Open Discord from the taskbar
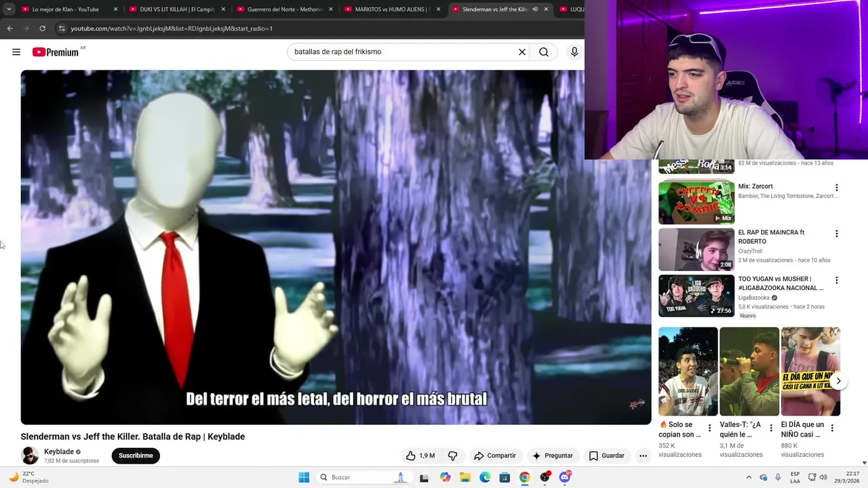 point(565,477)
